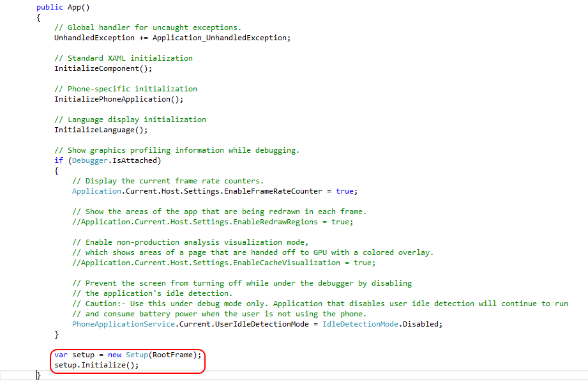This screenshot has height=386, width=588.
Task: Click the final closing brace of App()
Action: click(38, 376)
